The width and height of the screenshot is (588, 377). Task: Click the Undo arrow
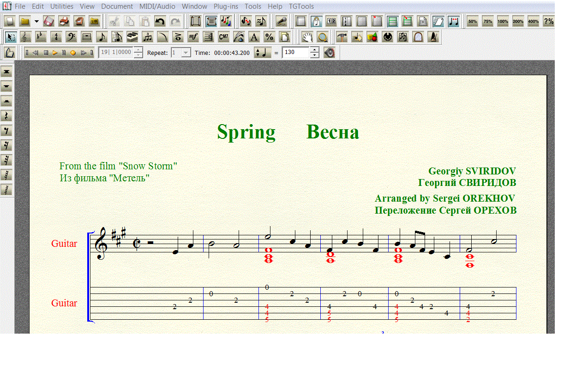(x=160, y=21)
